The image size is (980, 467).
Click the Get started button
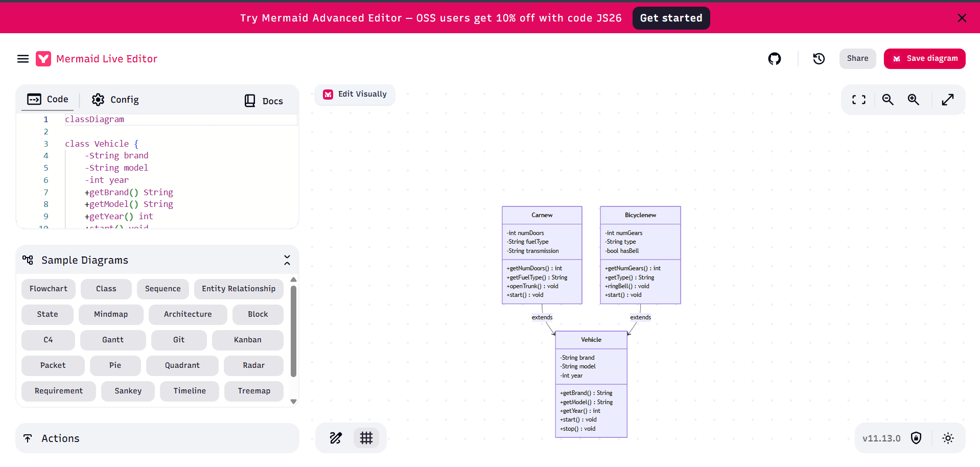pos(671,18)
